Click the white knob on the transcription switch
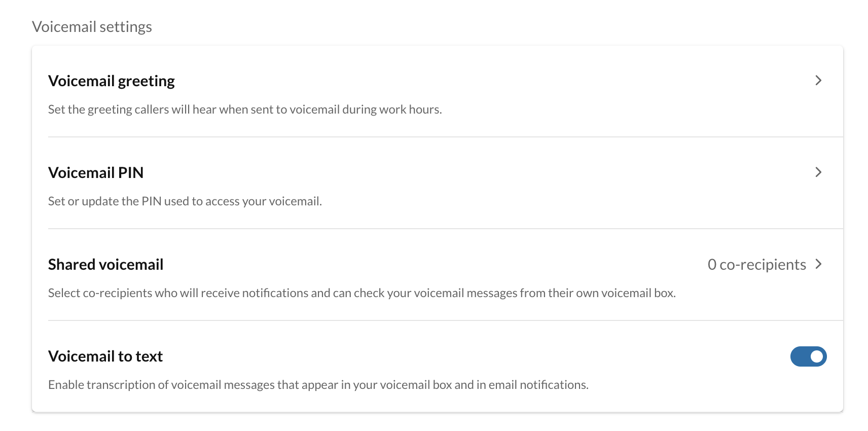Image resolution: width=868 pixels, height=431 pixels. coord(816,356)
